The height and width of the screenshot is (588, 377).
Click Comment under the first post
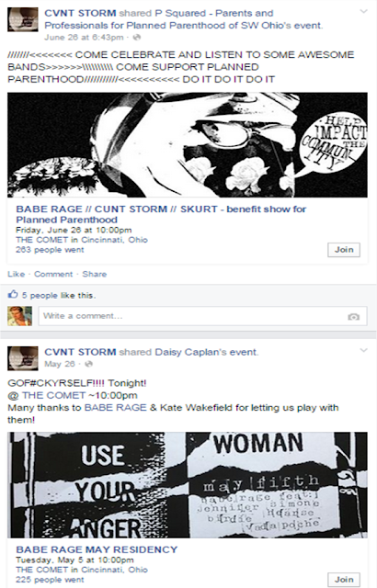pos(53,274)
